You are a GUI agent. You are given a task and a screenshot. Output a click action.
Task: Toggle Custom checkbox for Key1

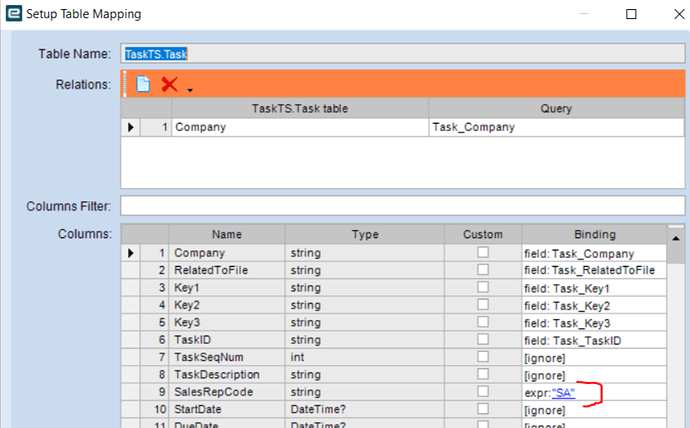point(483,287)
